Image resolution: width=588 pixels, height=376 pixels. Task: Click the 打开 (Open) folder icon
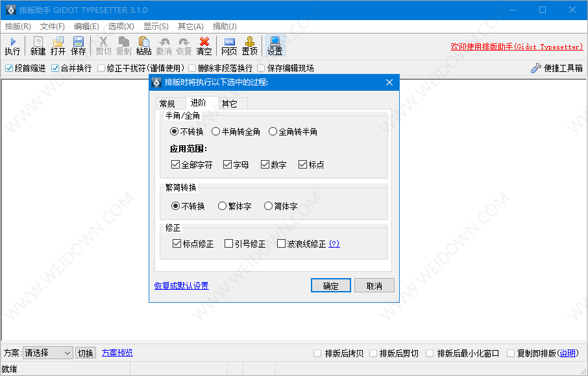58,46
